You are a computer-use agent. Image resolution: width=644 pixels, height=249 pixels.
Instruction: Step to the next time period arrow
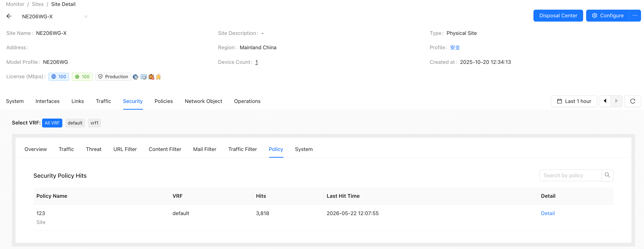617,101
